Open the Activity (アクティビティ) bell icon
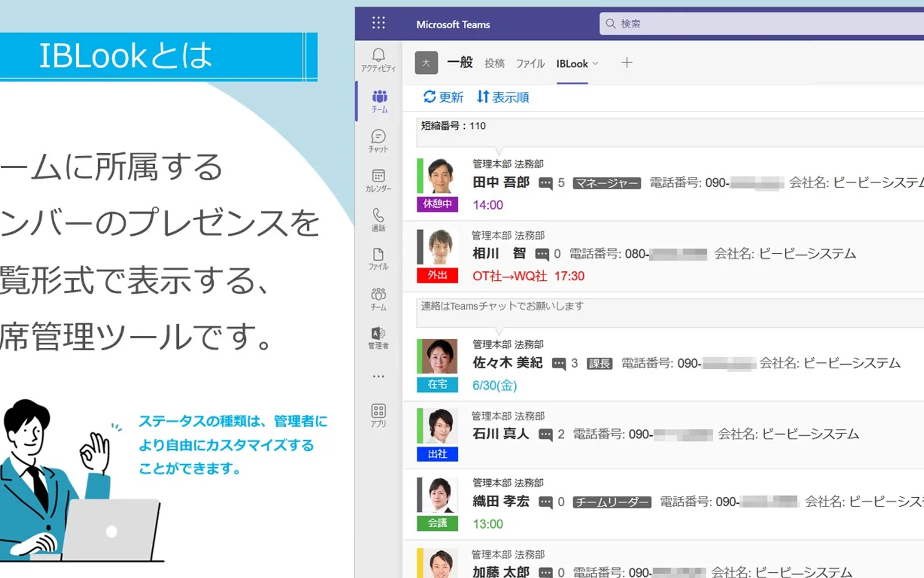Image resolution: width=924 pixels, height=578 pixels. tap(378, 60)
